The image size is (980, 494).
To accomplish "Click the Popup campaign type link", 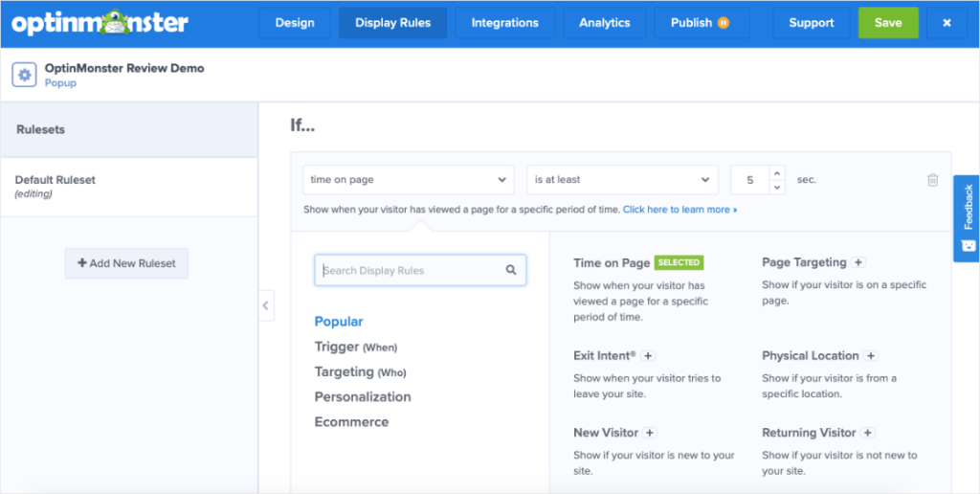I will coord(60,82).
